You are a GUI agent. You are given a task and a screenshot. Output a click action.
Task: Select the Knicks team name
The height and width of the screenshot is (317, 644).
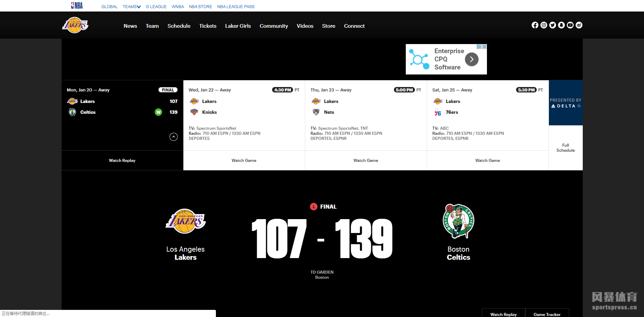pos(209,112)
